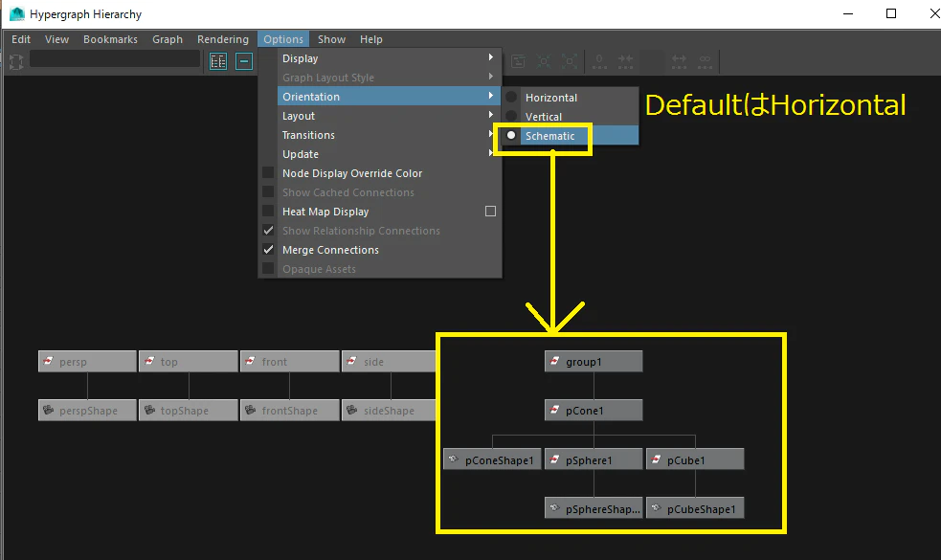Select the pCone1 node
The image size is (941, 560).
594,411
